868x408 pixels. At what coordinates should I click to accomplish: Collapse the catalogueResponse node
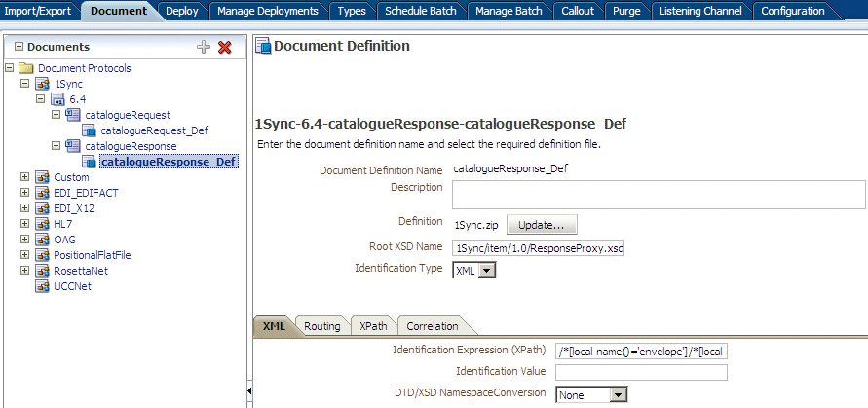tap(56, 146)
